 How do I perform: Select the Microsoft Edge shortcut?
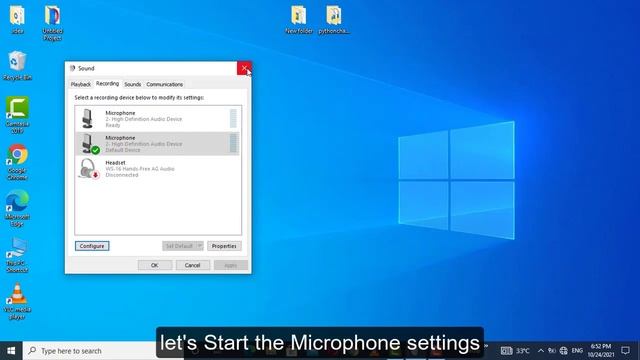[x=17, y=208]
